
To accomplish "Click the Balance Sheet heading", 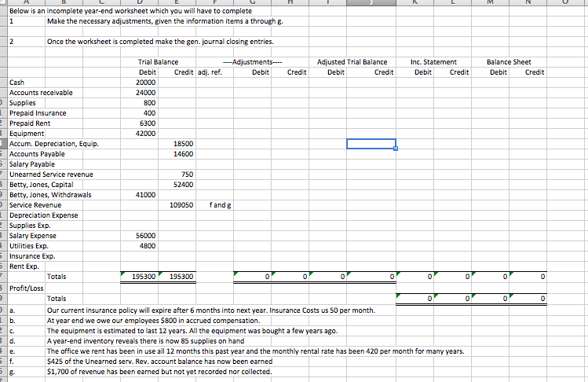I will pyautogui.click(x=509, y=62).
